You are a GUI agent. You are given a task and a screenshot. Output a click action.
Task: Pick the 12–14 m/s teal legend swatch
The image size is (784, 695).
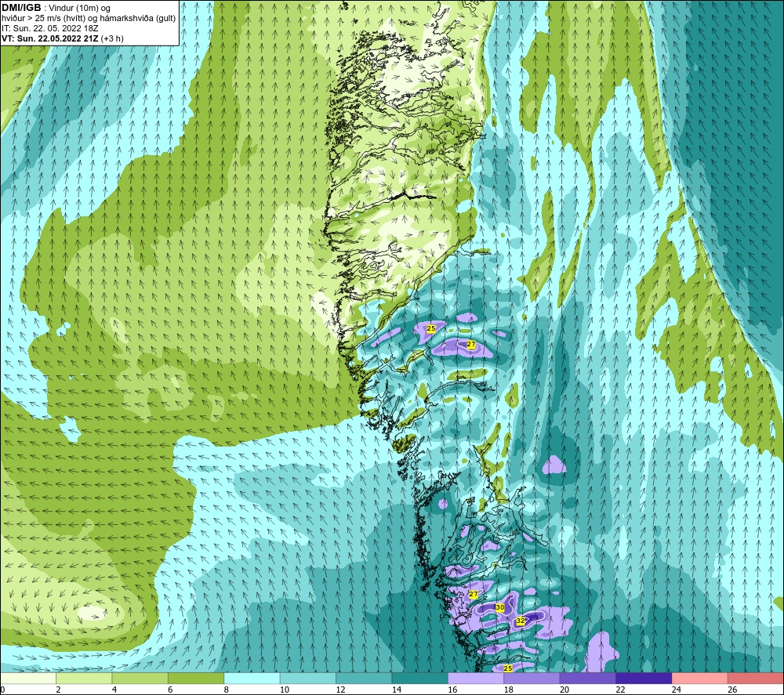(x=364, y=679)
